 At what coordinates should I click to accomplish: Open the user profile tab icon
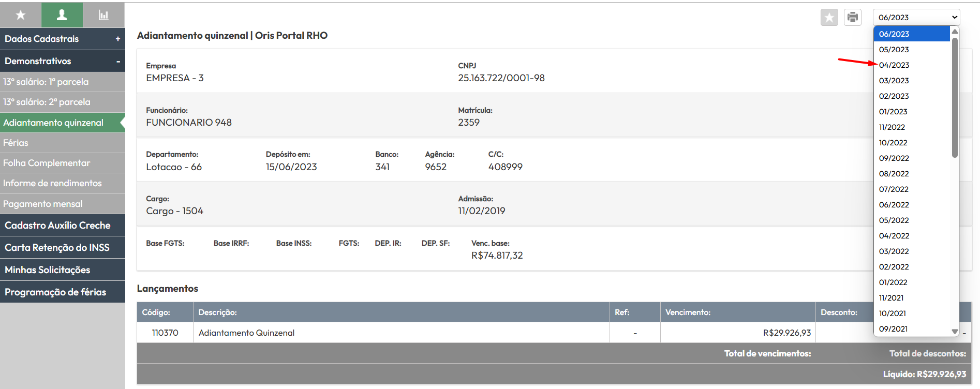[62, 15]
